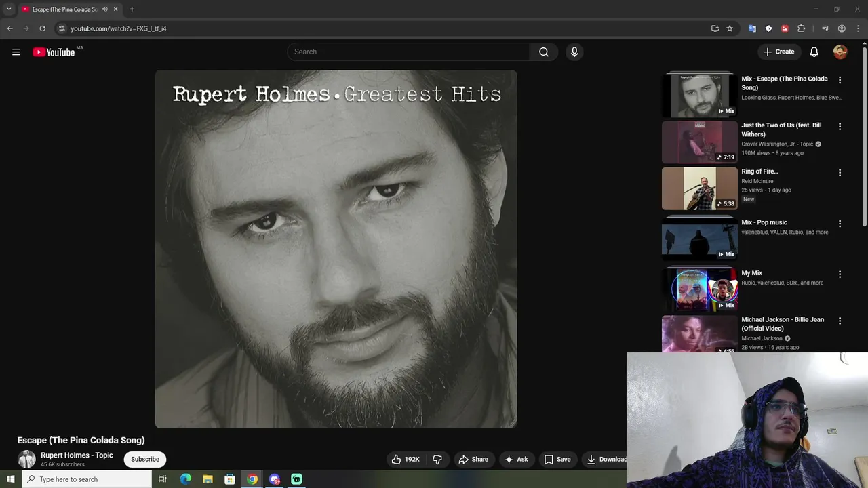The width and height of the screenshot is (868, 488).
Task: Click the page vertical scrollbar
Action: point(864,136)
